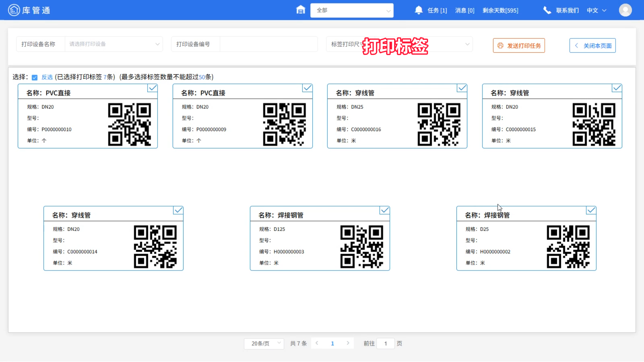Open the 中文 language dropdown

click(597, 10)
